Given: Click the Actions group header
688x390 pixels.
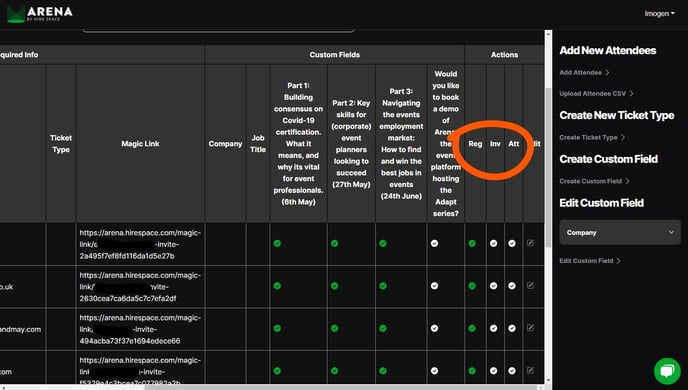Looking at the screenshot, I should [x=504, y=55].
